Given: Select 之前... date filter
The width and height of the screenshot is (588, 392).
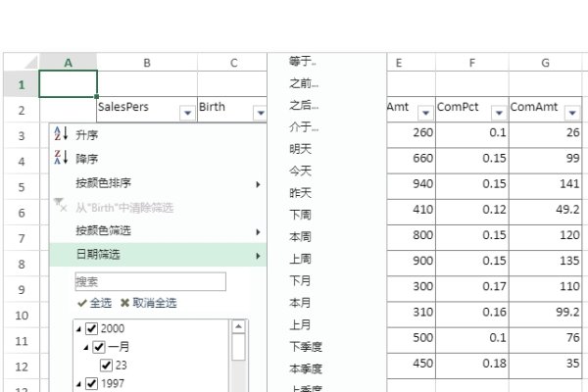Looking at the screenshot, I should [x=304, y=83].
